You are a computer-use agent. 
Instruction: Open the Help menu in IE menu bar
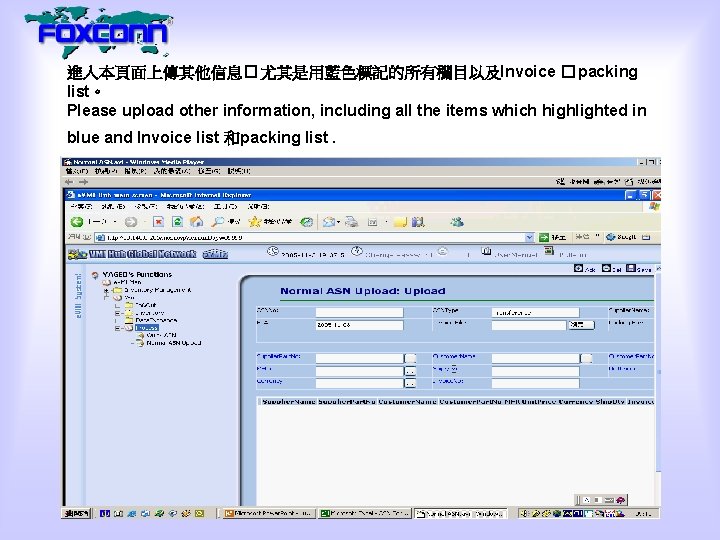click(x=259, y=207)
